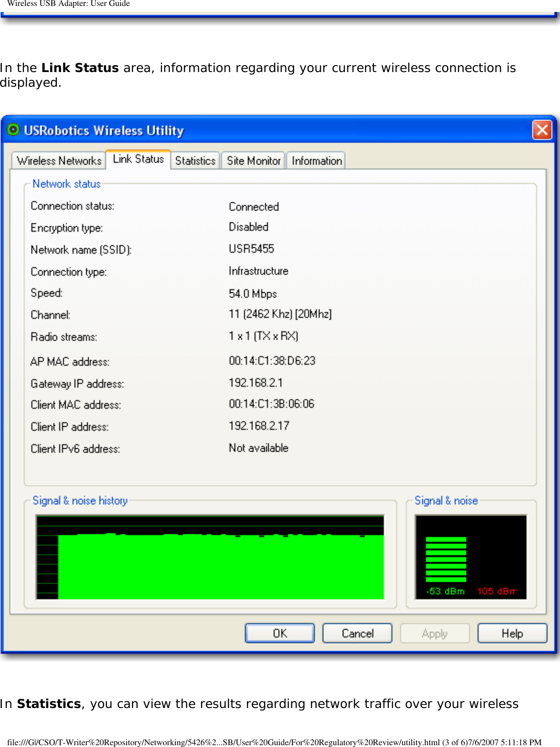Select the USR5455 network name
Image resolution: width=560 pixels, height=747 pixels.
point(251,249)
